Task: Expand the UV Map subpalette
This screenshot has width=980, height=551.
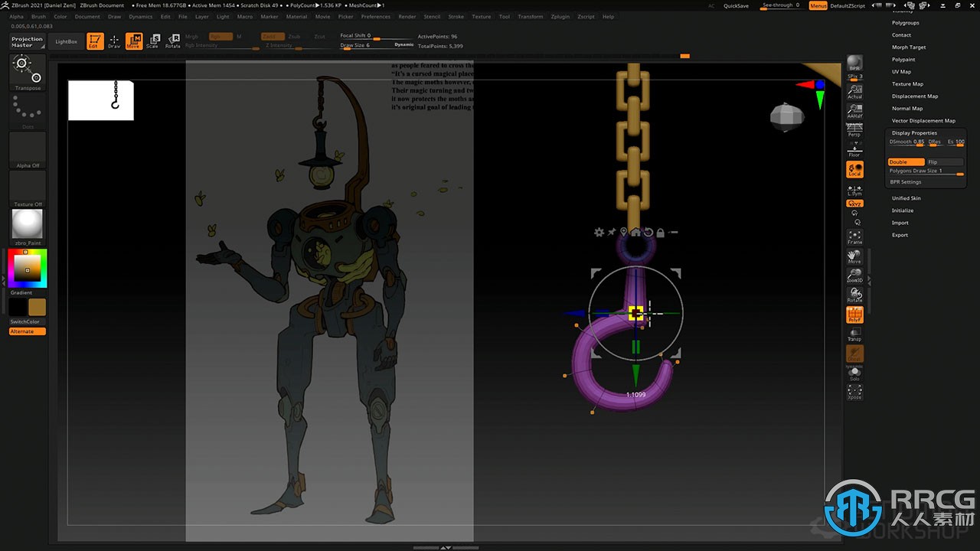Action: [x=901, y=72]
